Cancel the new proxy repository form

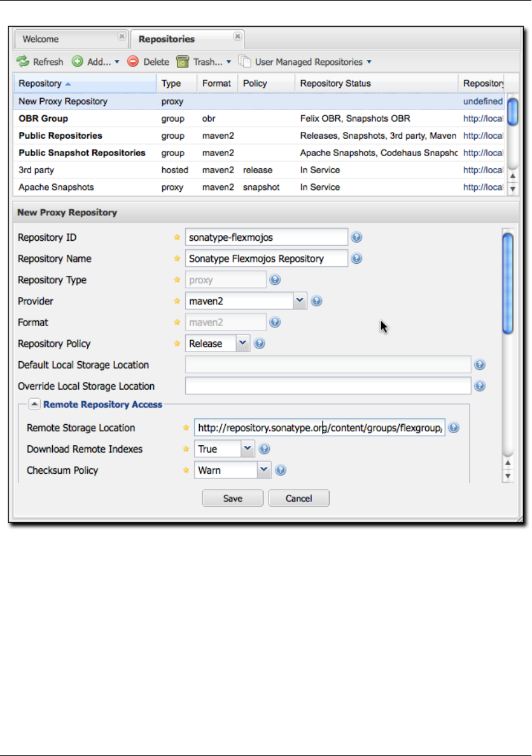coord(298,498)
